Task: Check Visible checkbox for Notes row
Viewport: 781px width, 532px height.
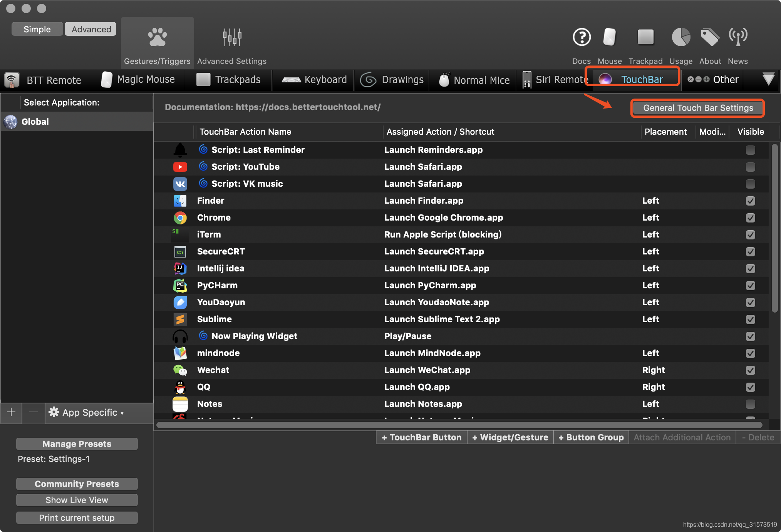Action: (x=750, y=404)
